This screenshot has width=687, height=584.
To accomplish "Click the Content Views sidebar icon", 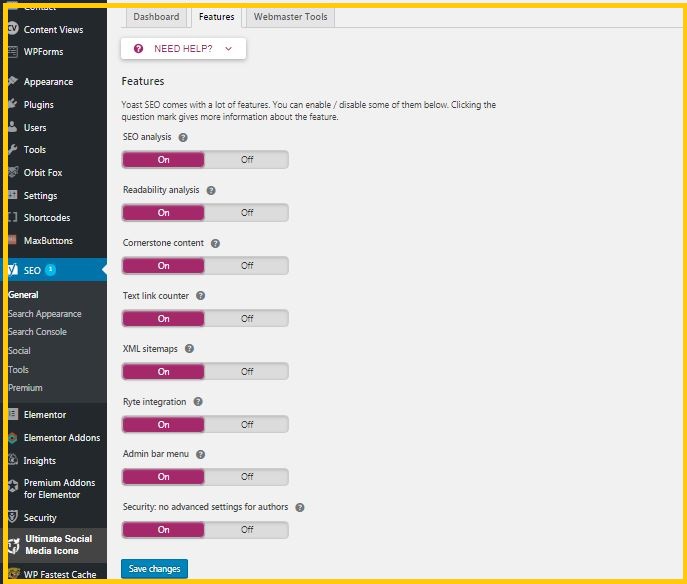I will coord(13,28).
